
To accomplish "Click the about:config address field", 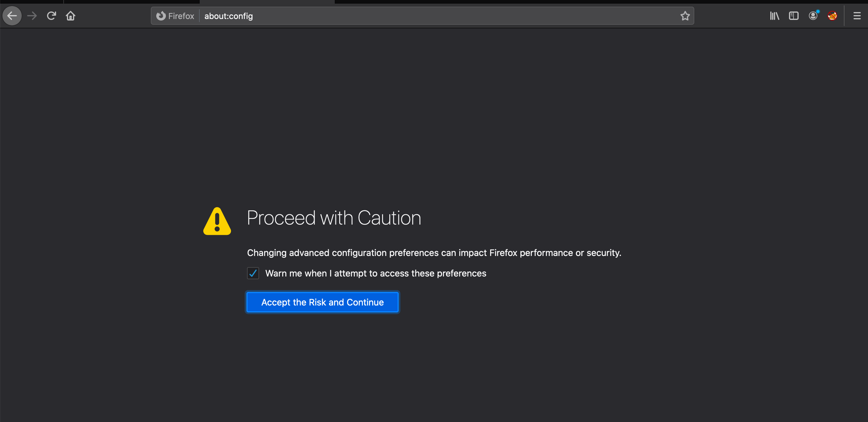I will [x=404, y=16].
